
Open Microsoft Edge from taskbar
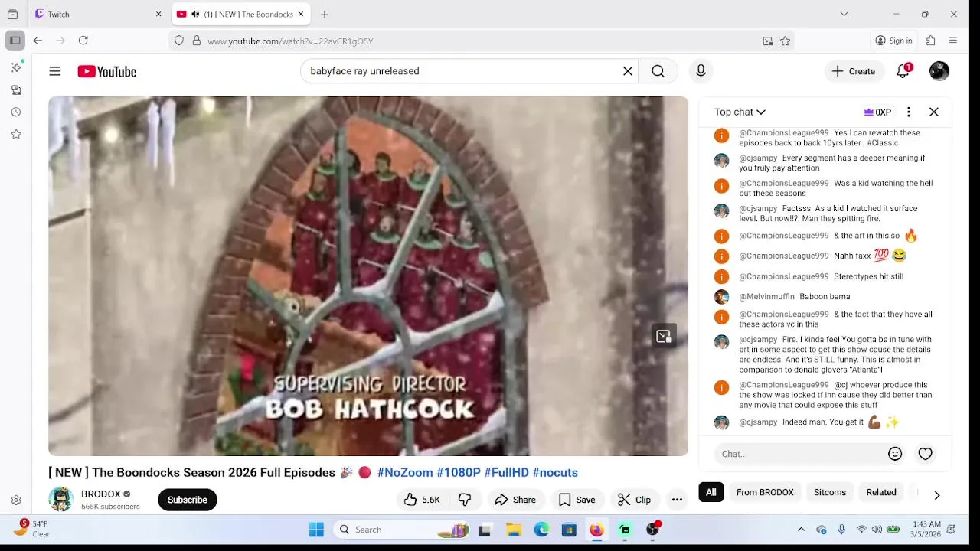pos(541,530)
